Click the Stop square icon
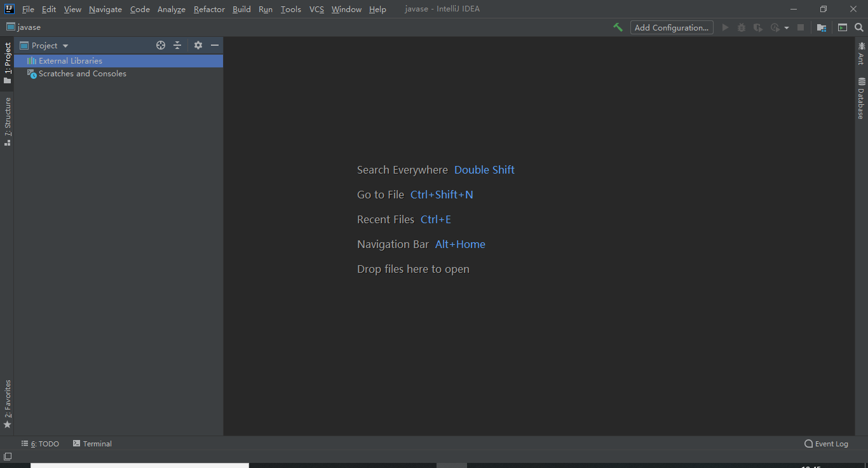 801,27
